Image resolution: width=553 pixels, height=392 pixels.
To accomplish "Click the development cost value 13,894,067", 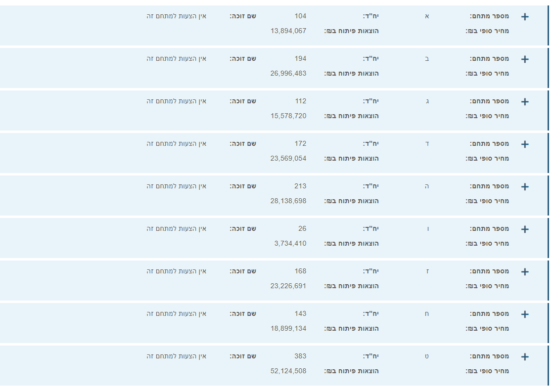I will pyautogui.click(x=288, y=31).
